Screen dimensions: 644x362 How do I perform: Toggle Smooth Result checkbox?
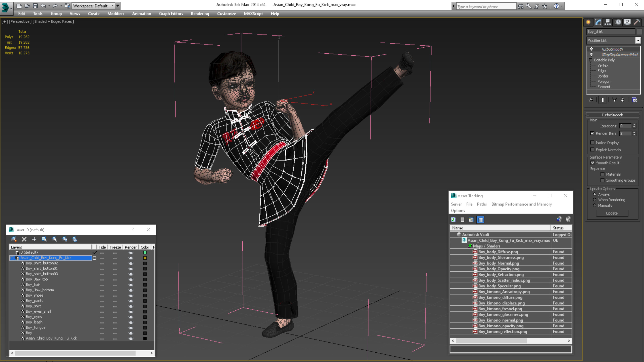coord(592,163)
